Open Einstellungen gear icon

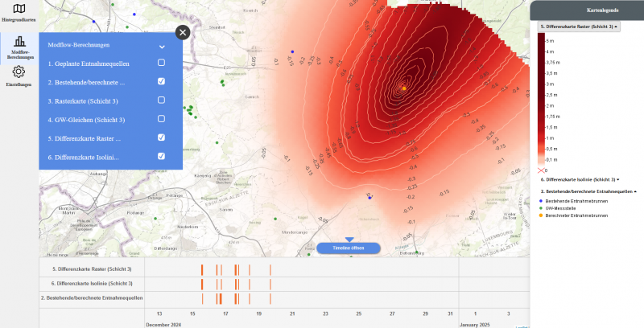tap(19, 72)
